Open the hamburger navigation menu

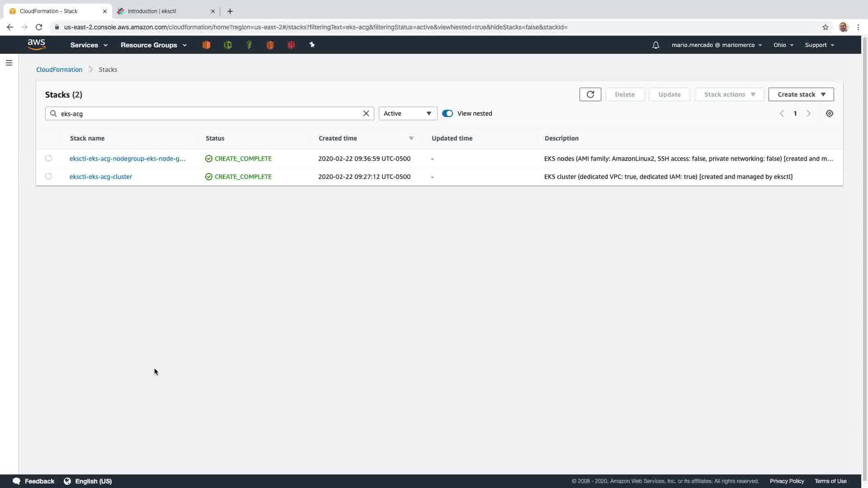tap(9, 63)
